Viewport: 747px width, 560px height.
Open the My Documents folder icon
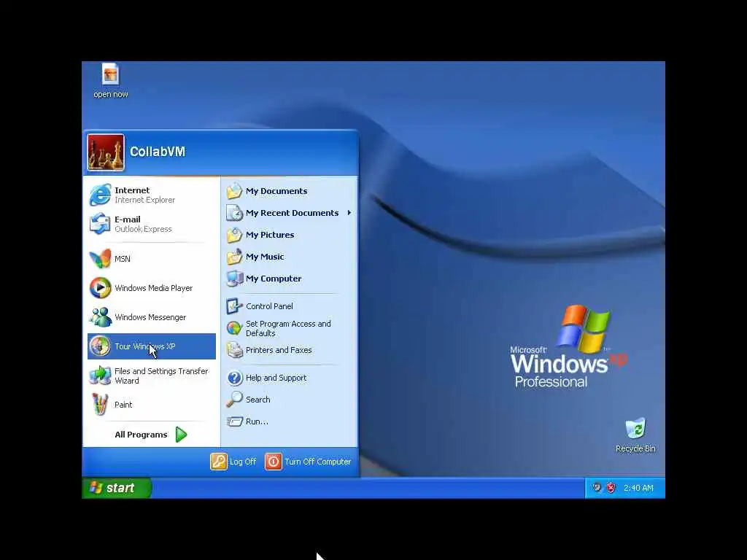pos(234,191)
